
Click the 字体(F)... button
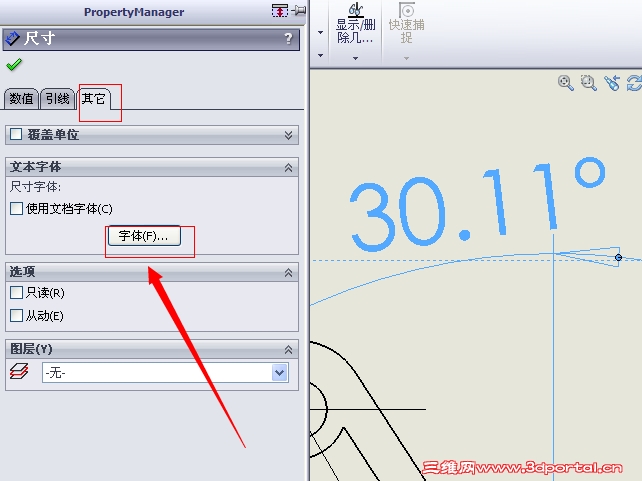point(144,236)
